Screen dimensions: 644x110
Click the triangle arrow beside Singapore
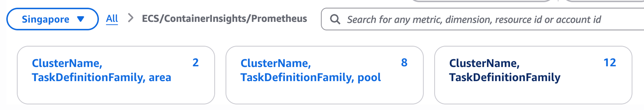[x=81, y=19]
